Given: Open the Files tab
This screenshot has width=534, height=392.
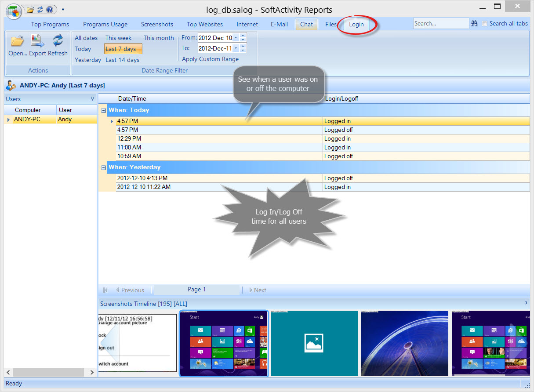Looking at the screenshot, I should click(x=331, y=24).
